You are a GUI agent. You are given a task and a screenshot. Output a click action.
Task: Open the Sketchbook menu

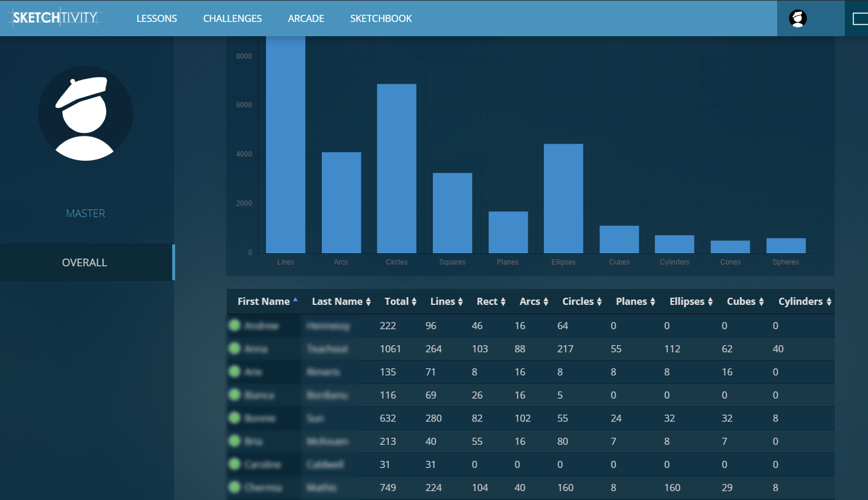381,18
